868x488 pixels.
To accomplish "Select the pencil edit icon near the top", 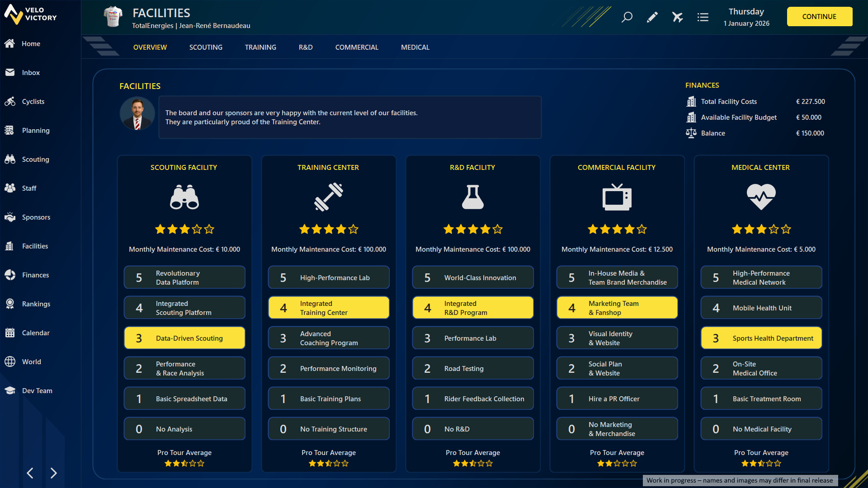I will (652, 17).
